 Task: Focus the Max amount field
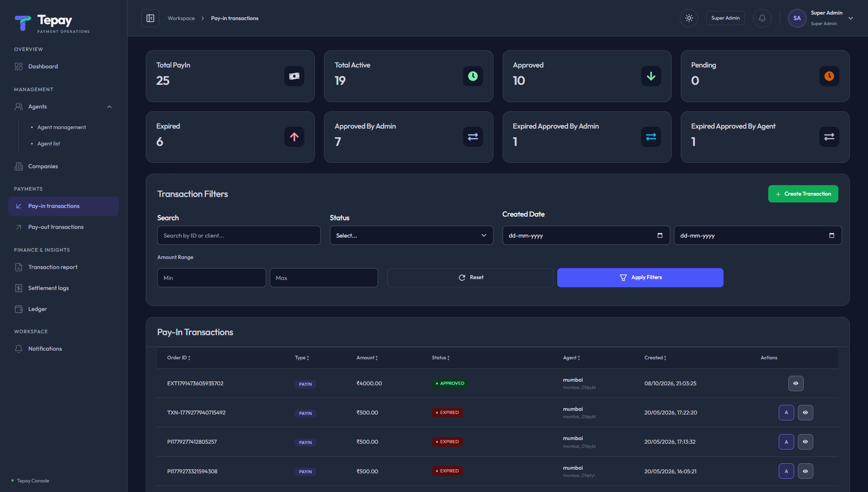(x=324, y=278)
